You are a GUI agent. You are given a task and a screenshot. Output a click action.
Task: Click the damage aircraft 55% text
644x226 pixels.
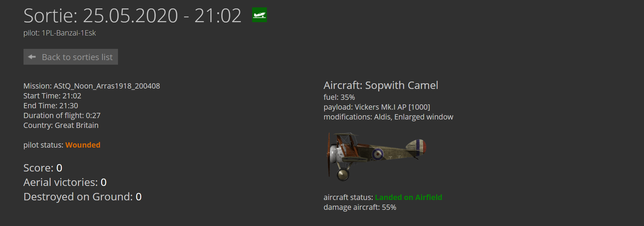coord(360,207)
